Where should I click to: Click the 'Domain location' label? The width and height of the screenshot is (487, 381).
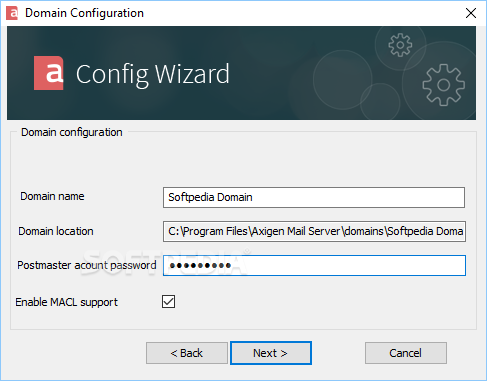point(56,231)
